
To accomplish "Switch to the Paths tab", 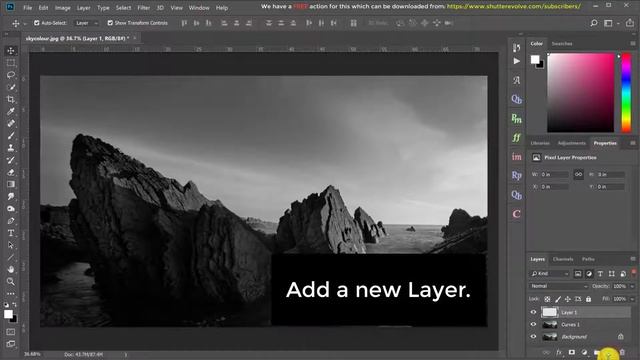I will click(x=588, y=259).
